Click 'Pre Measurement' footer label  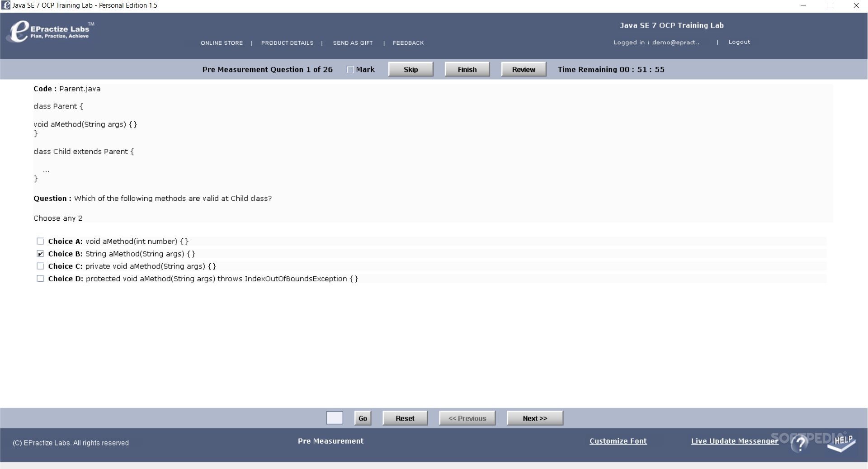tap(330, 441)
